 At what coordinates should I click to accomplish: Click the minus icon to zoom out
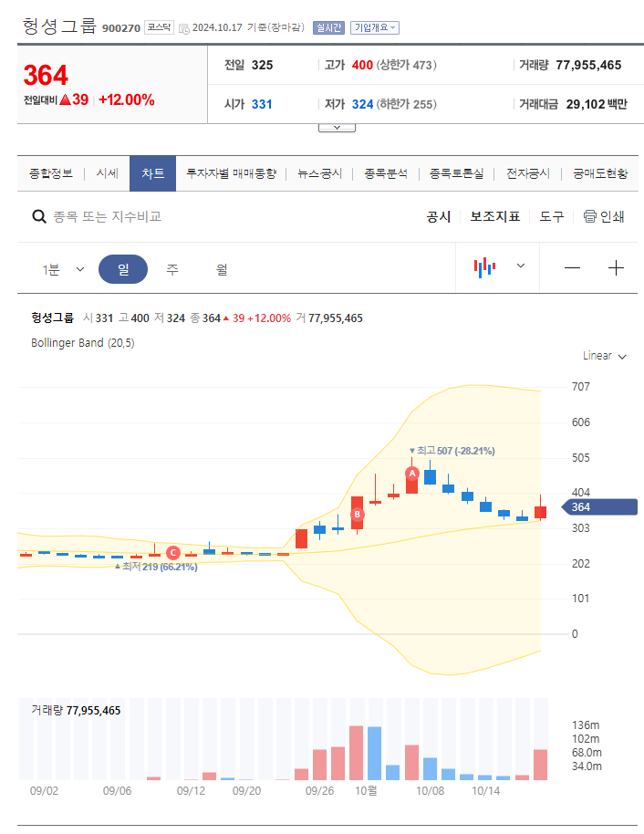(x=572, y=266)
